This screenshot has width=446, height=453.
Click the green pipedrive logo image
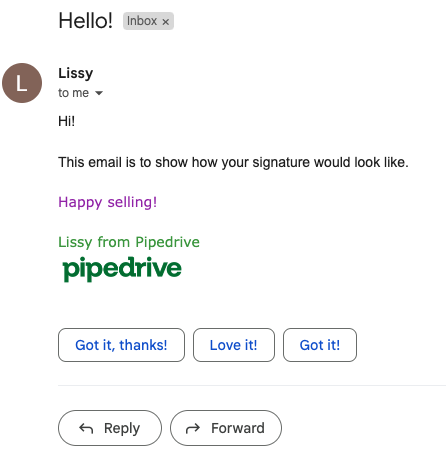point(122,269)
